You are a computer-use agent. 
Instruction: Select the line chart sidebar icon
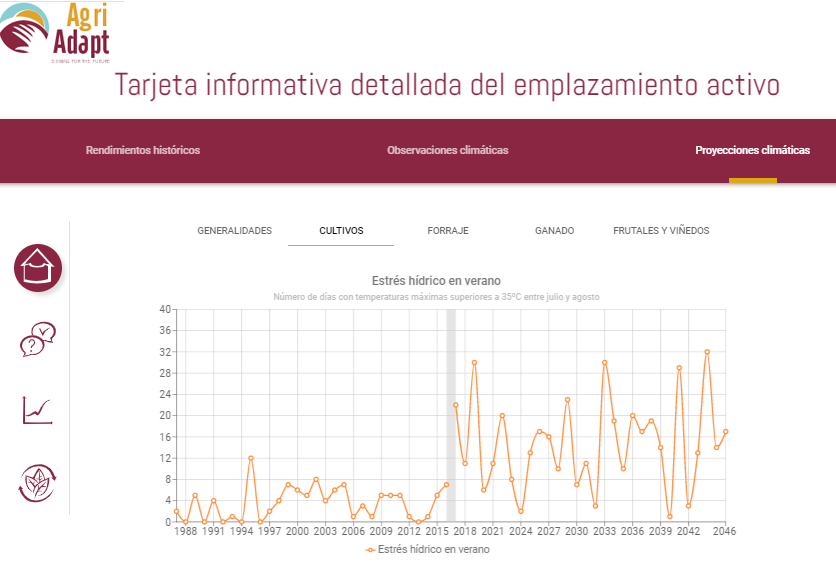point(37,410)
